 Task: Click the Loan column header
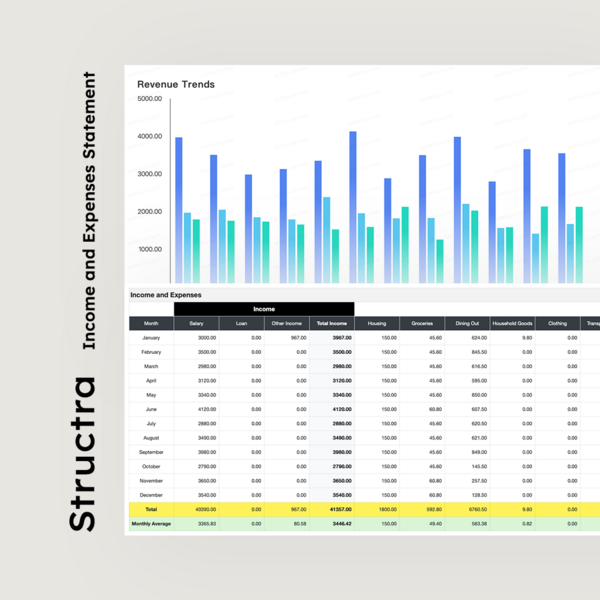(x=241, y=323)
